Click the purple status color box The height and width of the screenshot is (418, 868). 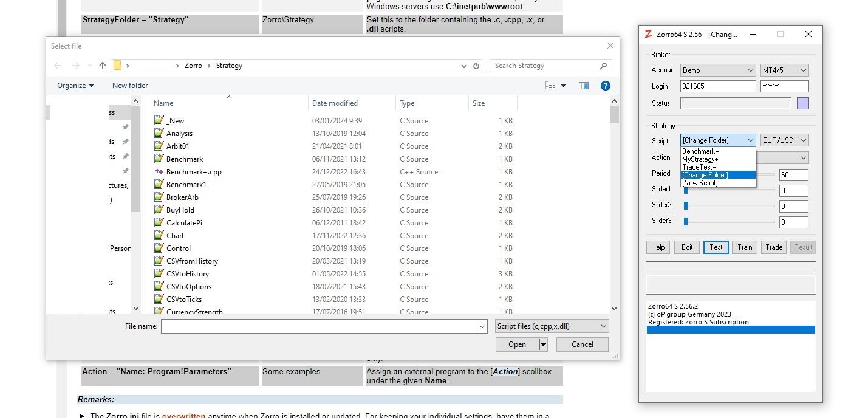click(x=802, y=103)
